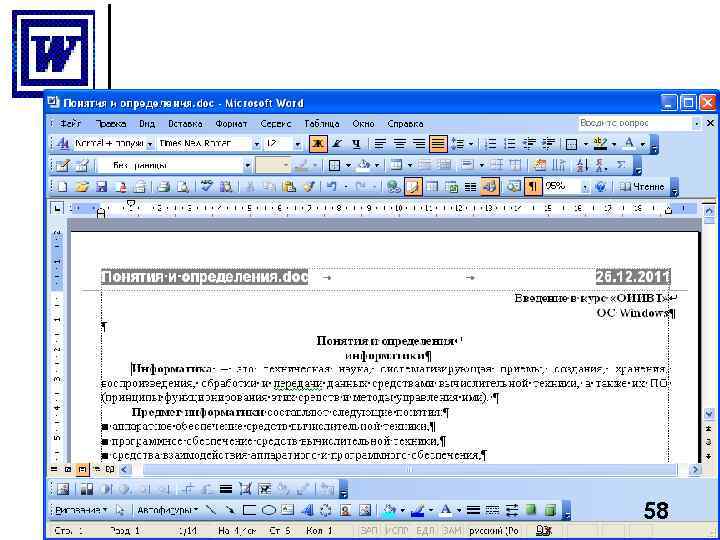
Task: Click the increase indent icon
Action: (x=548, y=144)
